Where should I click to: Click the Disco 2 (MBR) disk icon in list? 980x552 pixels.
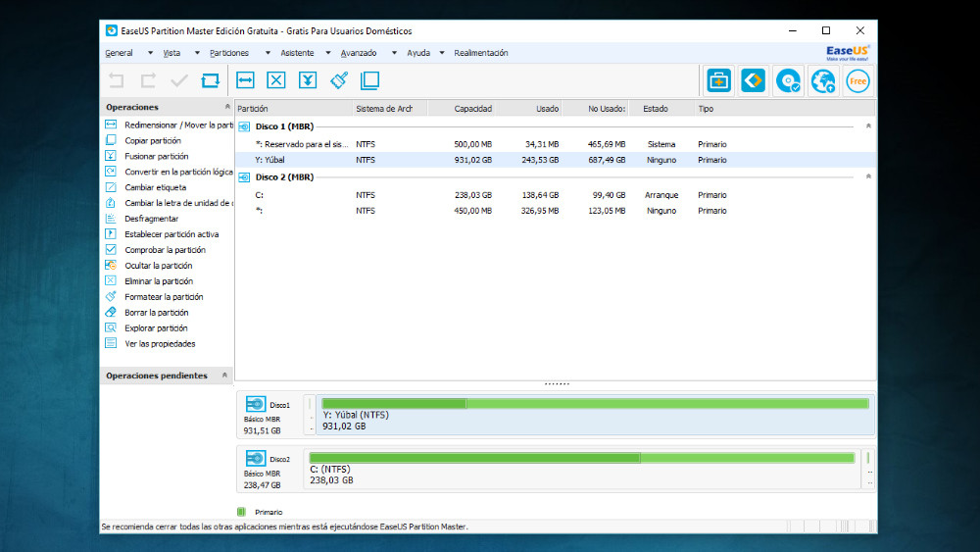[244, 177]
